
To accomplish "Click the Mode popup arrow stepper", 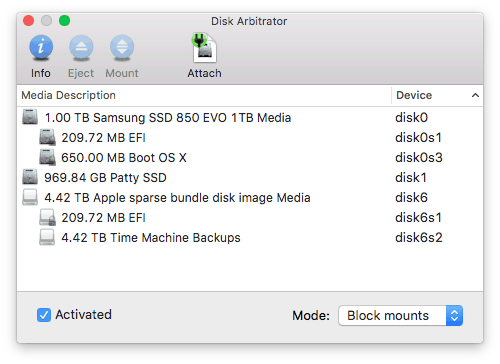I will 454,315.
